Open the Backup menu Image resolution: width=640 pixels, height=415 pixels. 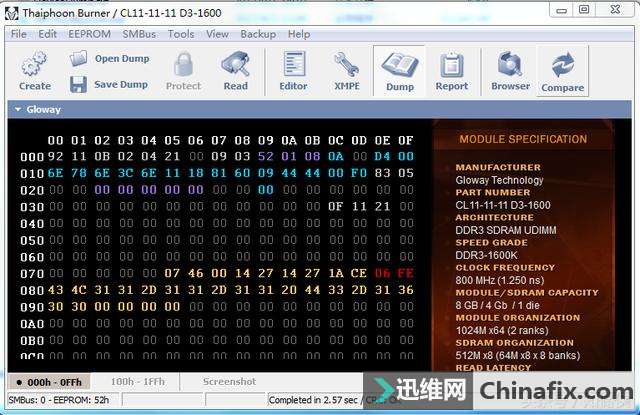(x=258, y=34)
